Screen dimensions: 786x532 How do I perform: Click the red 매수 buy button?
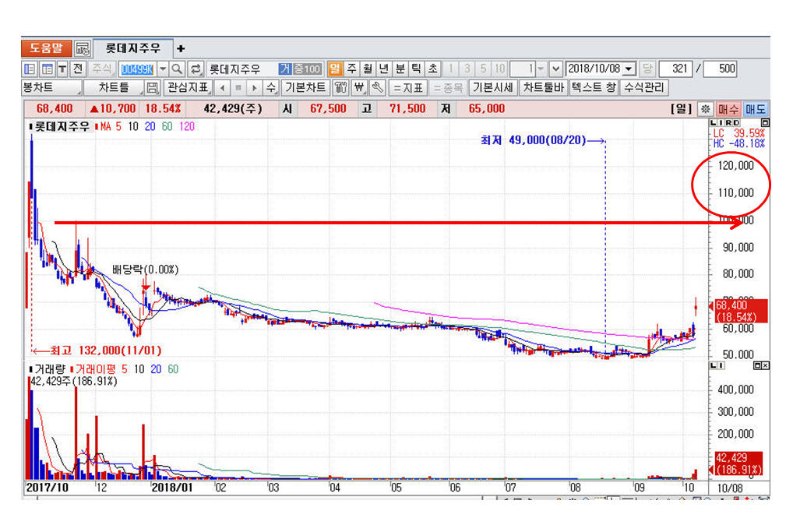(728, 109)
